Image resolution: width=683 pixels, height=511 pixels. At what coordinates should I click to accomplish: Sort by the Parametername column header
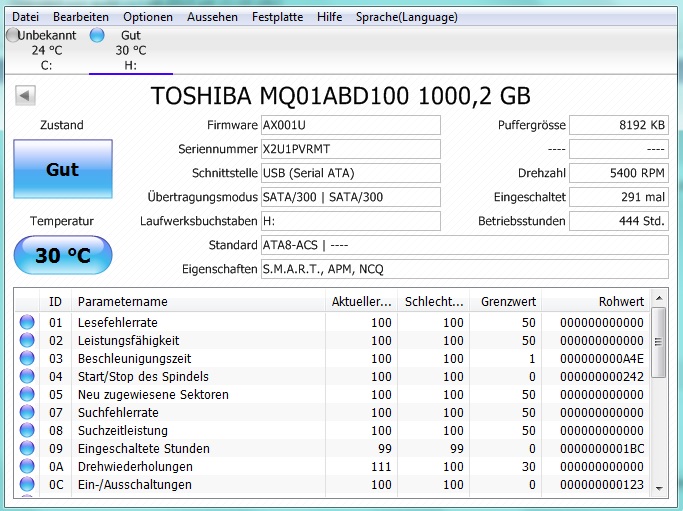tap(198, 301)
